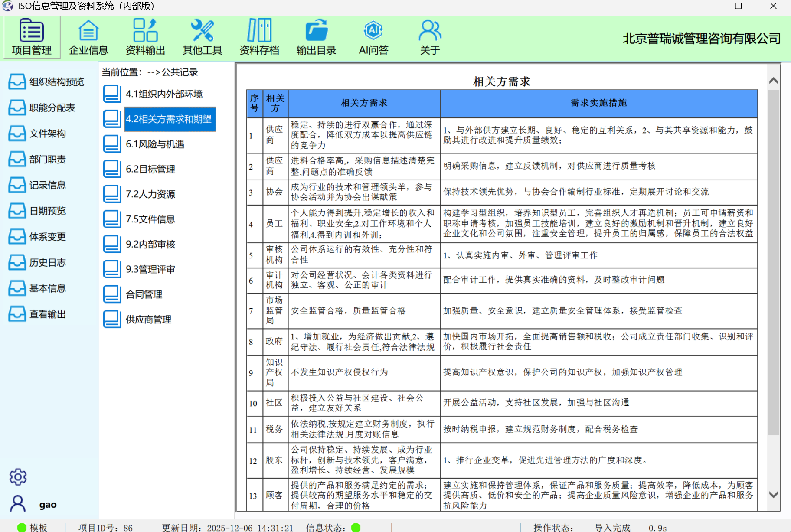791x532 pixels.
Task: Click the 相关方需求 column header
Action: tap(364, 103)
